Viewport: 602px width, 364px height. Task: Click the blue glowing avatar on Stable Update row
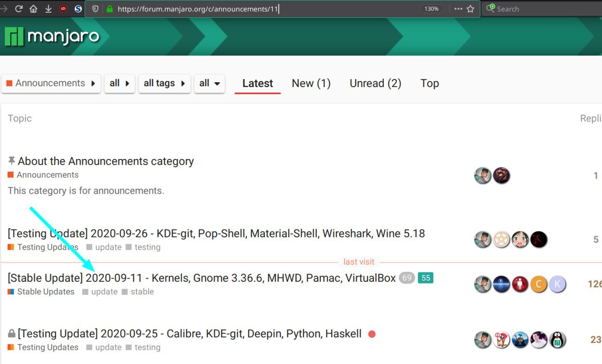pyautogui.click(x=501, y=285)
